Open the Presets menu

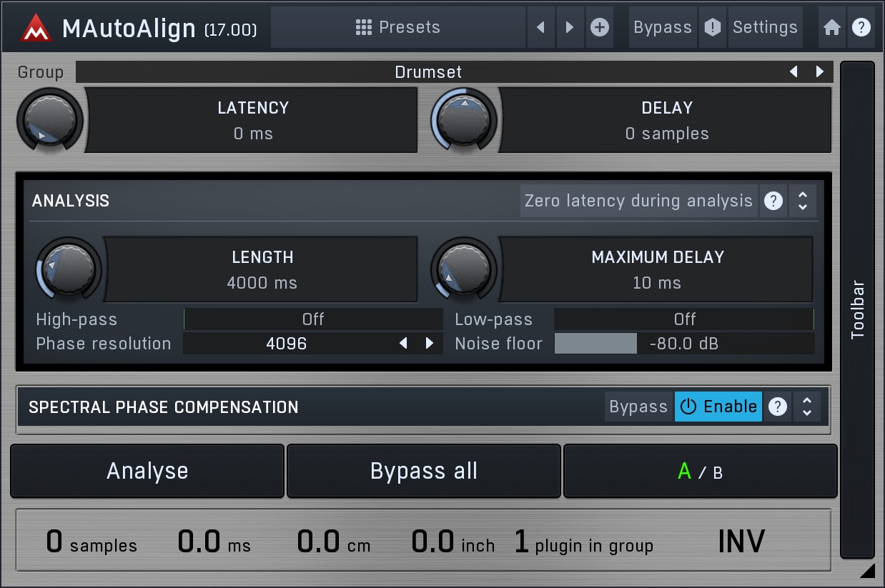pos(398,28)
